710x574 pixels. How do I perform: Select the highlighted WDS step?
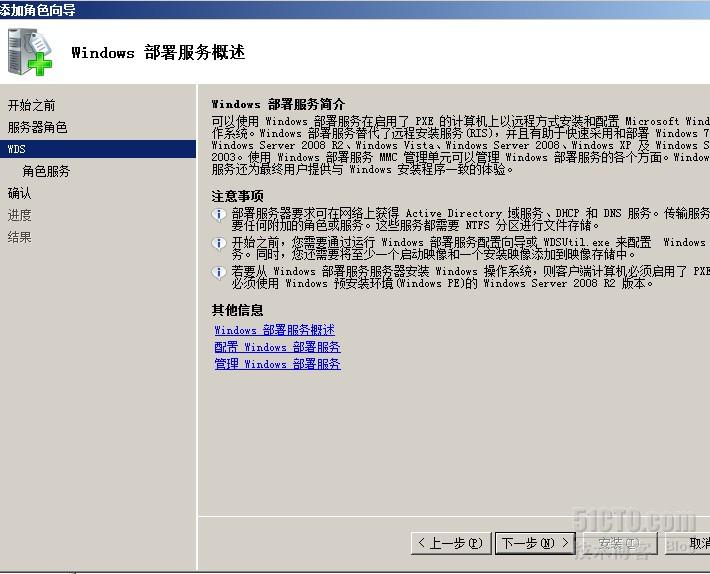pyautogui.click(x=98, y=149)
